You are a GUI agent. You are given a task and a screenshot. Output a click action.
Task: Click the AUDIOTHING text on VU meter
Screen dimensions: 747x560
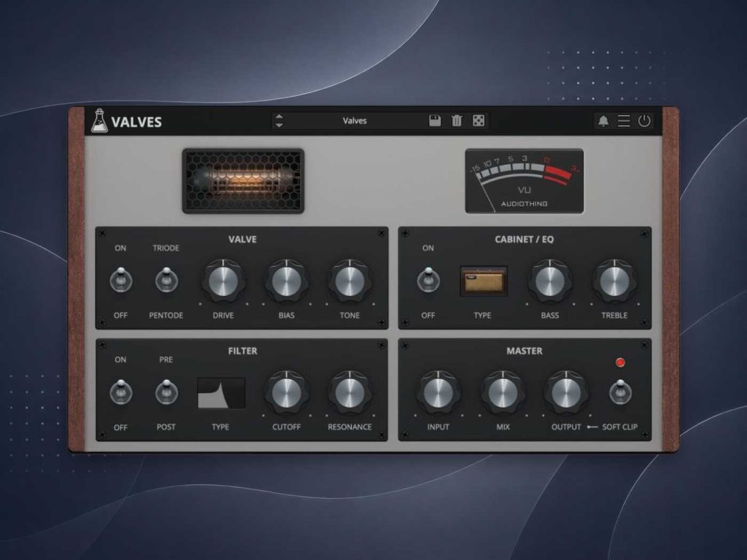[x=524, y=204]
